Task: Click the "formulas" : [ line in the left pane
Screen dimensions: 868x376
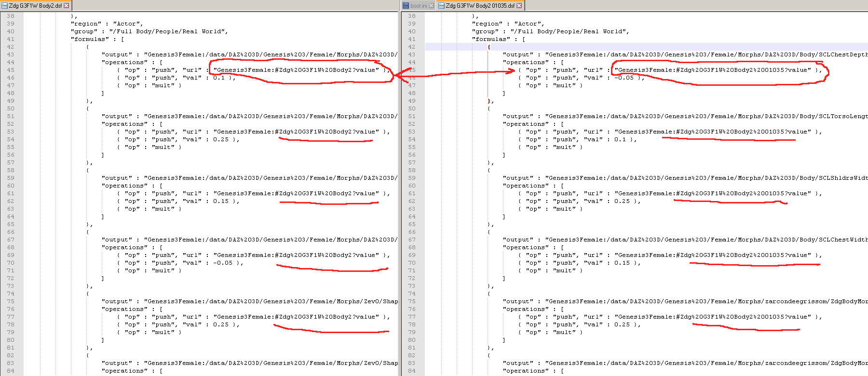Action: coord(97,39)
